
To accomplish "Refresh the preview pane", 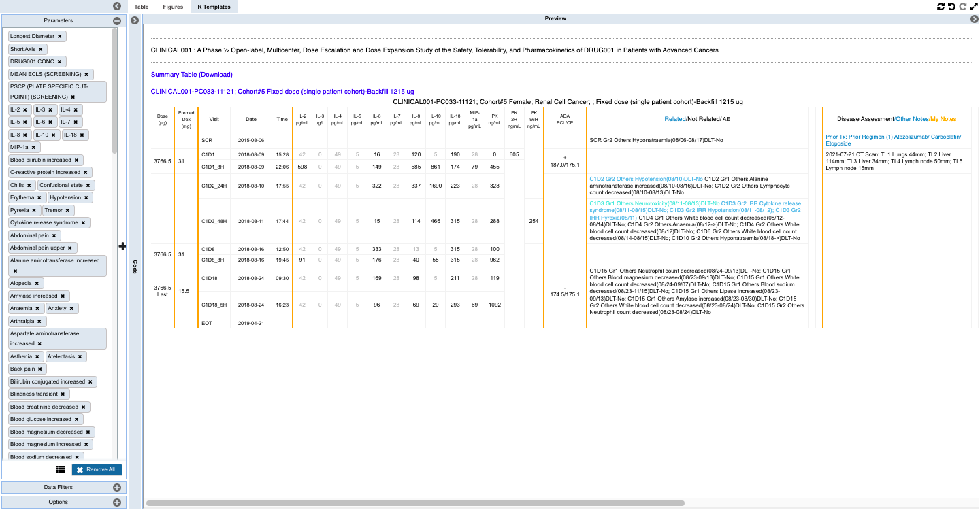I will [x=940, y=6].
